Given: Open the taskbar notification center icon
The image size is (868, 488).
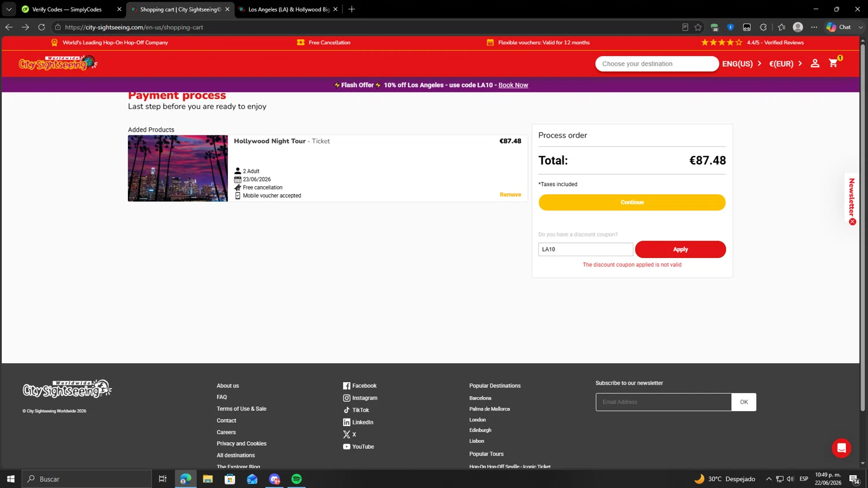Looking at the screenshot, I should (854, 479).
